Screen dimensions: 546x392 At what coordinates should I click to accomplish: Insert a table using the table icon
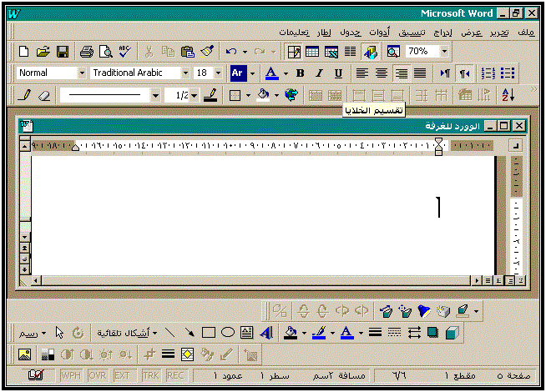coord(312,52)
